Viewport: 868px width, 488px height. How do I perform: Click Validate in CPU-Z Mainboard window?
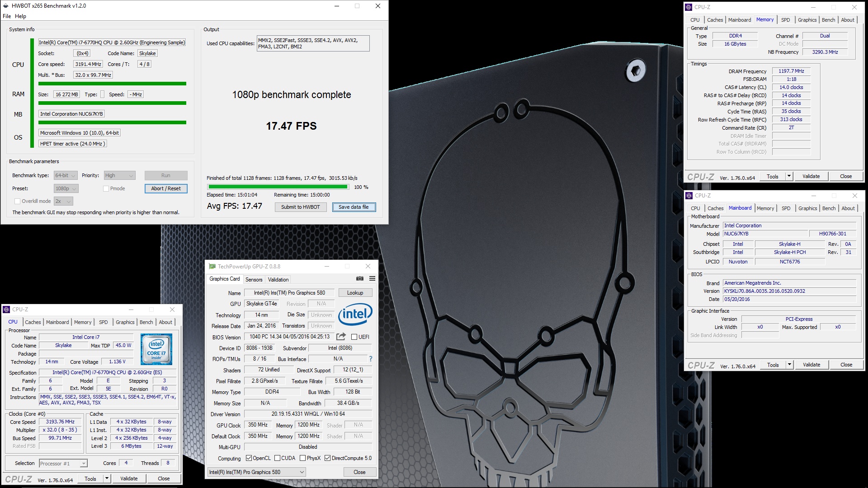point(811,365)
